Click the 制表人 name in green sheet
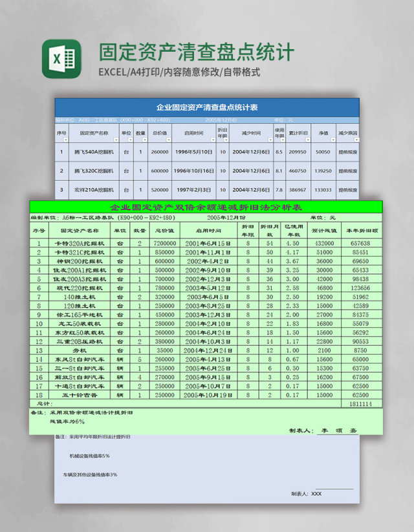 (339, 431)
